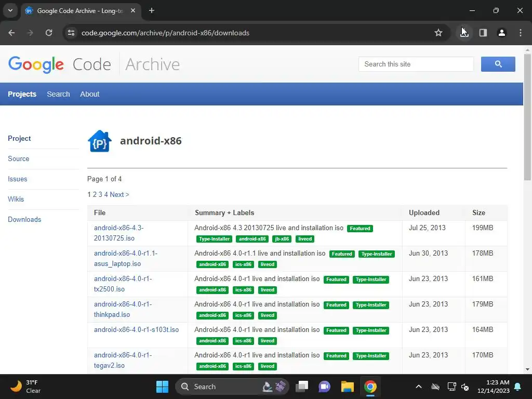The height and width of the screenshot is (399, 532).
Task: Open the weather widget showing 31°F
Action: pos(25,387)
